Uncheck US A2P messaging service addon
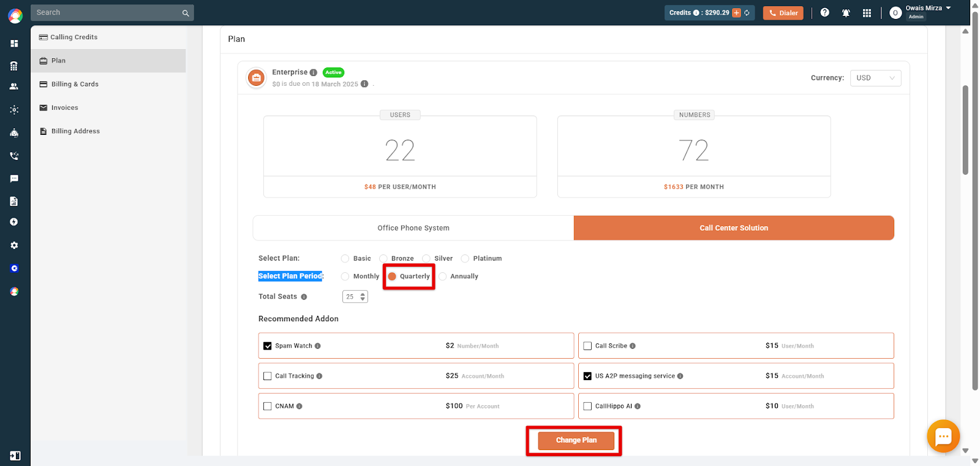Viewport: 980px width, 466px height. click(587, 376)
